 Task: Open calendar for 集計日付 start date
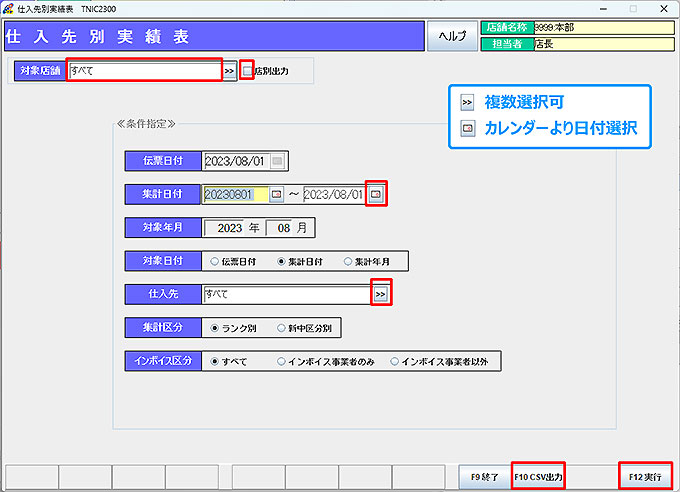[276, 194]
